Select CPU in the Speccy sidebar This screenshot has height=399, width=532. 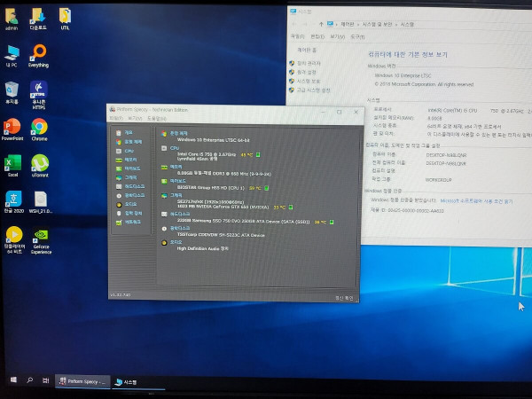point(125,151)
